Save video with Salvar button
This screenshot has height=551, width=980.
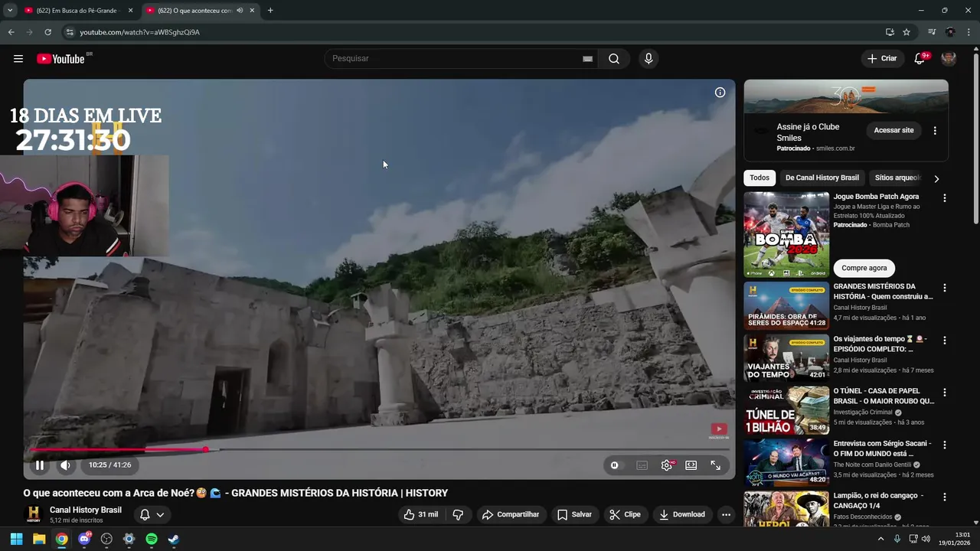click(x=574, y=514)
